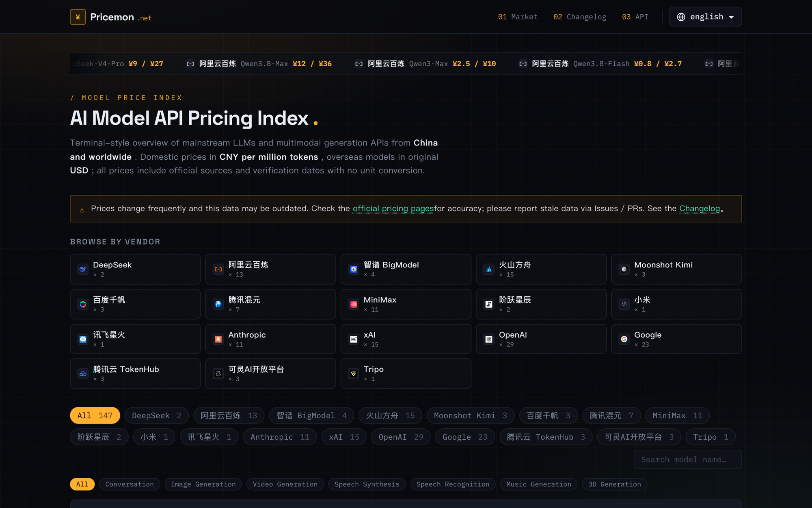The width and height of the screenshot is (812, 508).
Task: Filter by Anthropic 11 chip
Action: coord(280,437)
